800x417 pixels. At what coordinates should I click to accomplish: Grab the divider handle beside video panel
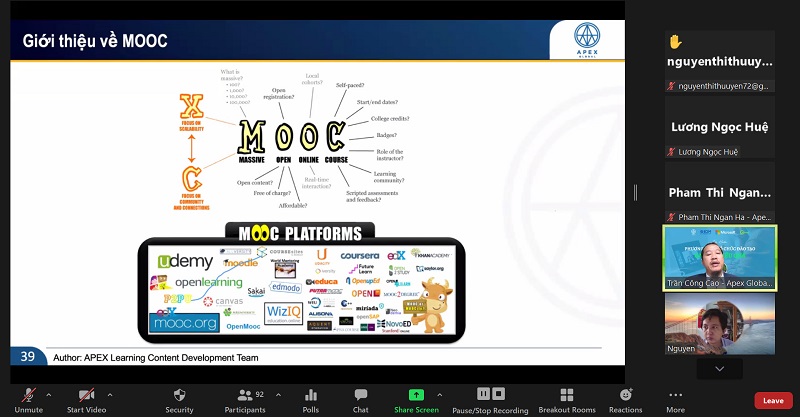coord(635,192)
